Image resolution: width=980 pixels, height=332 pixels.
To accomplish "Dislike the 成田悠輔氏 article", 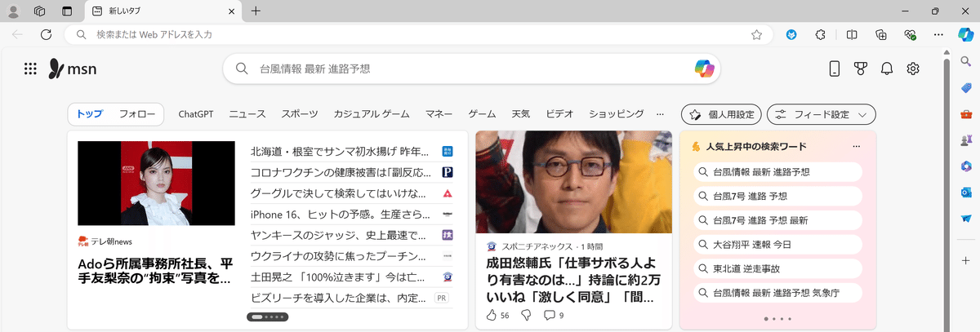I will [527, 315].
